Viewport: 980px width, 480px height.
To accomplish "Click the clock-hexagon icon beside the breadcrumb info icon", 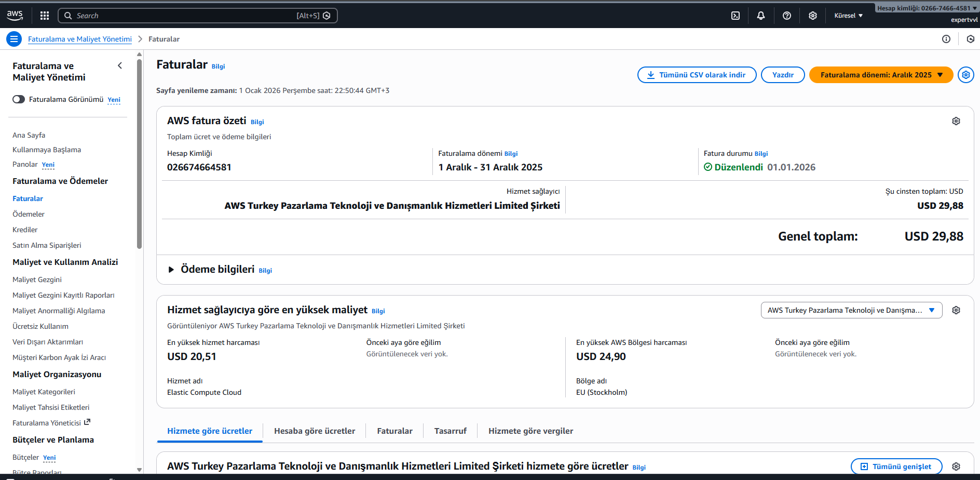I will (971, 39).
